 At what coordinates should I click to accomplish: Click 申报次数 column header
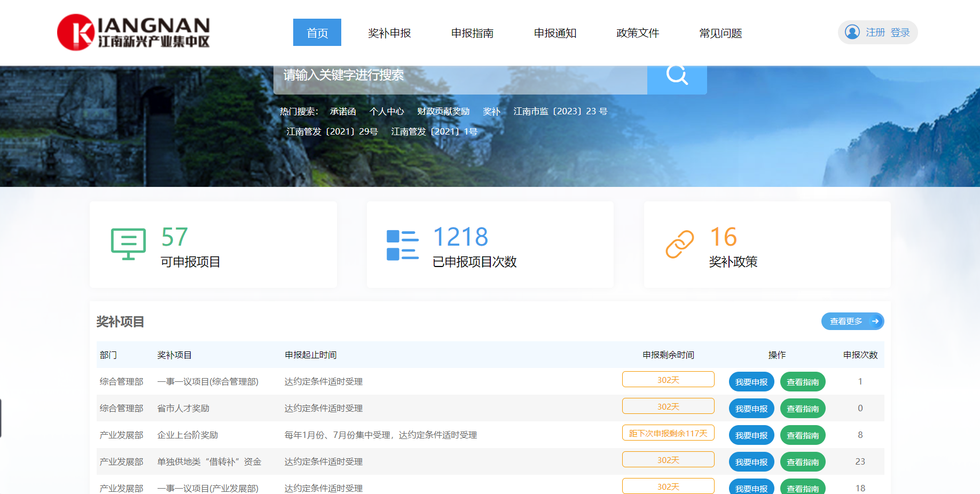(x=860, y=355)
